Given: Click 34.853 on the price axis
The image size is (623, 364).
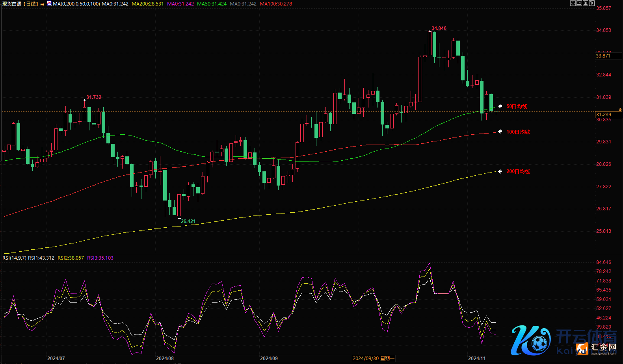Looking at the screenshot, I should [x=604, y=30].
